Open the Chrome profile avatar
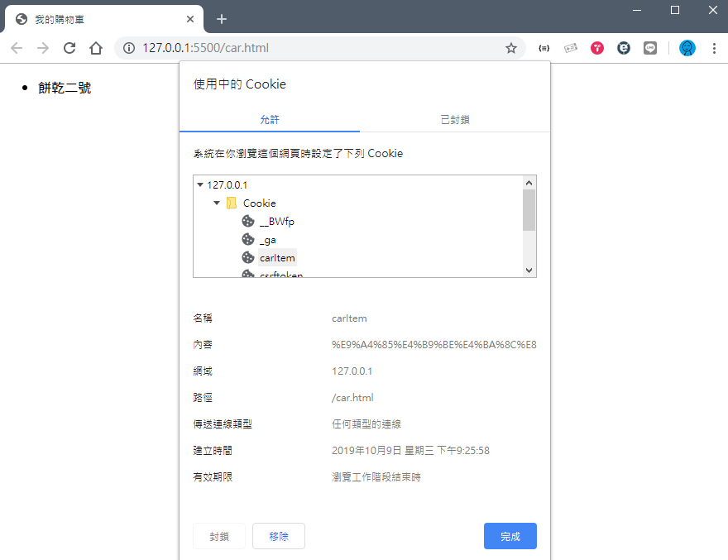This screenshot has height=560, width=728. (x=687, y=48)
